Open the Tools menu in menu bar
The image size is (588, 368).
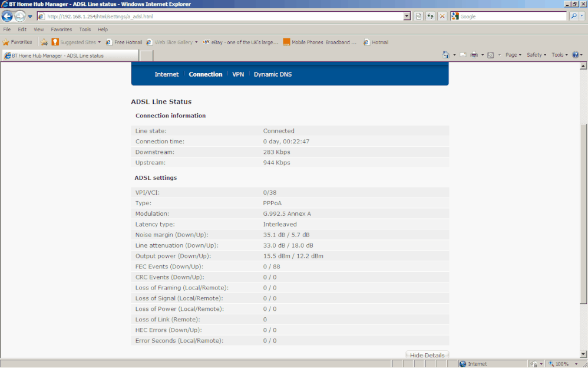(85, 29)
